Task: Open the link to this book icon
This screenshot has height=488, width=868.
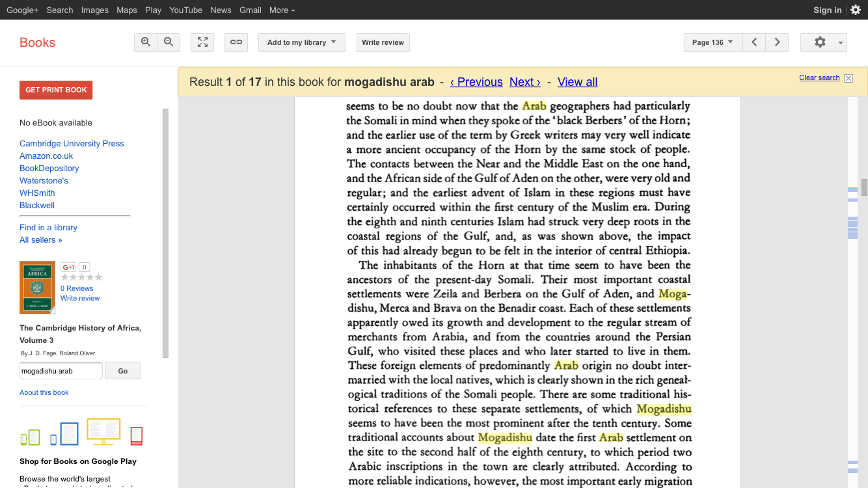Action: coord(236,42)
